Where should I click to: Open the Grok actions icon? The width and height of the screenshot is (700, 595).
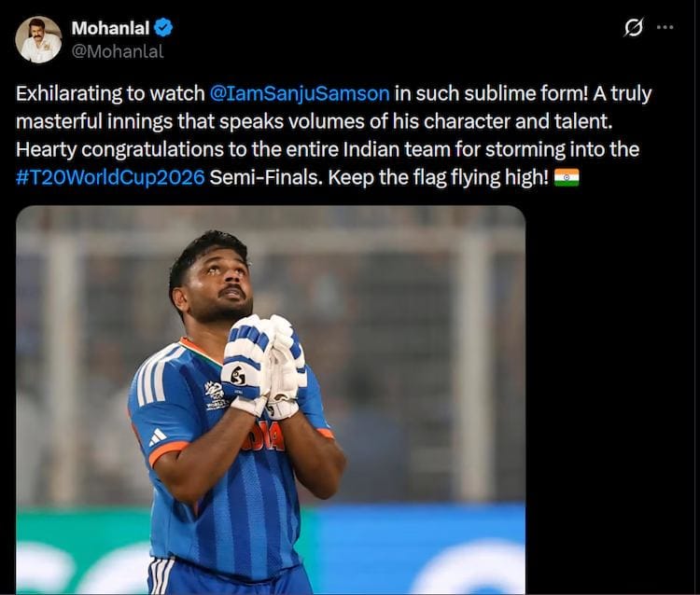[x=634, y=28]
